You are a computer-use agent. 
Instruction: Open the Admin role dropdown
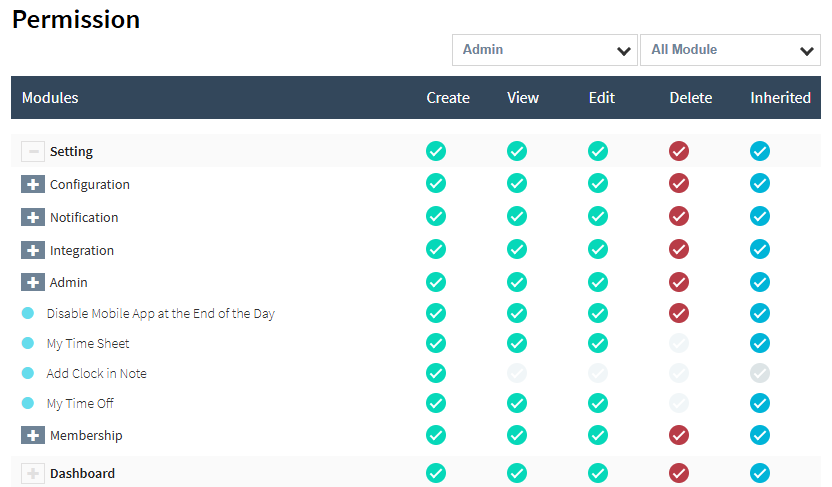click(x=544, y=50)
